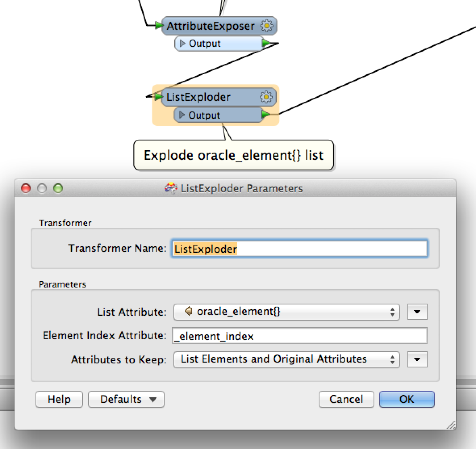Open Attributes to Keep dropdown
Viewport: 476px width, 449px height.
[286, 359]
